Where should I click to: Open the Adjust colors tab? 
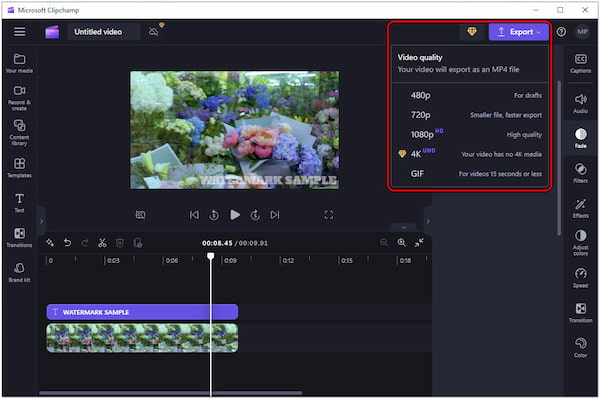[580, 243]
